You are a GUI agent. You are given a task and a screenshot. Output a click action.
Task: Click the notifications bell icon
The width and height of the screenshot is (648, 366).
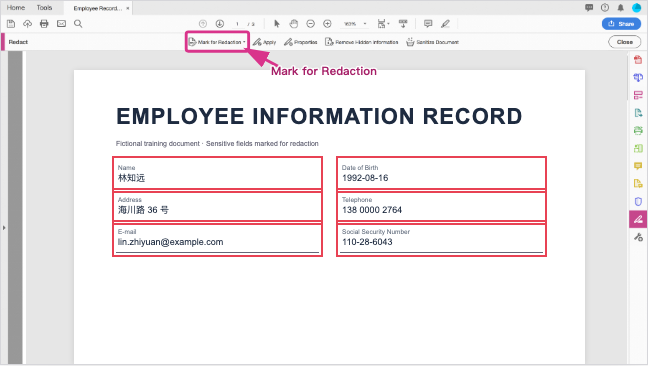(621, 8)
